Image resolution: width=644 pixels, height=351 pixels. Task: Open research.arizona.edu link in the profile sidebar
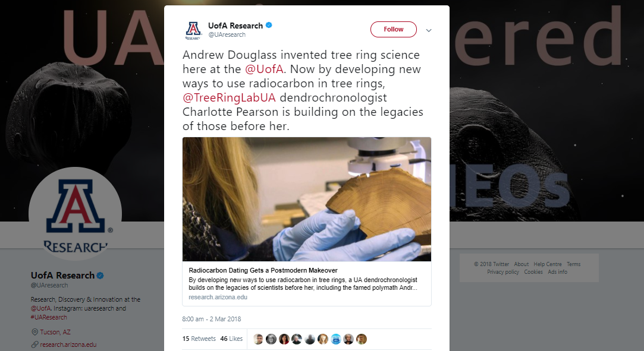click(68, 345)
